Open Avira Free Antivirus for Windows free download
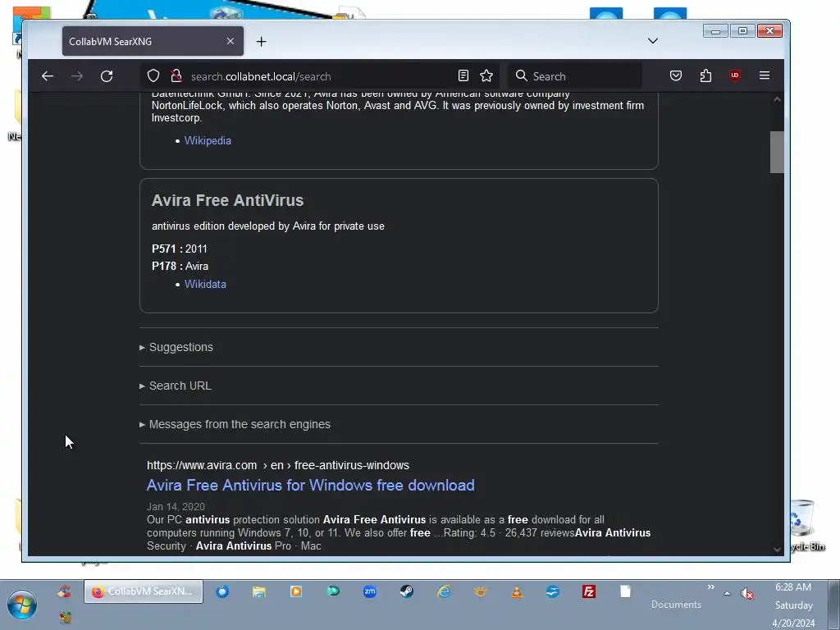840x630 pixels. (x=311, y=486)
